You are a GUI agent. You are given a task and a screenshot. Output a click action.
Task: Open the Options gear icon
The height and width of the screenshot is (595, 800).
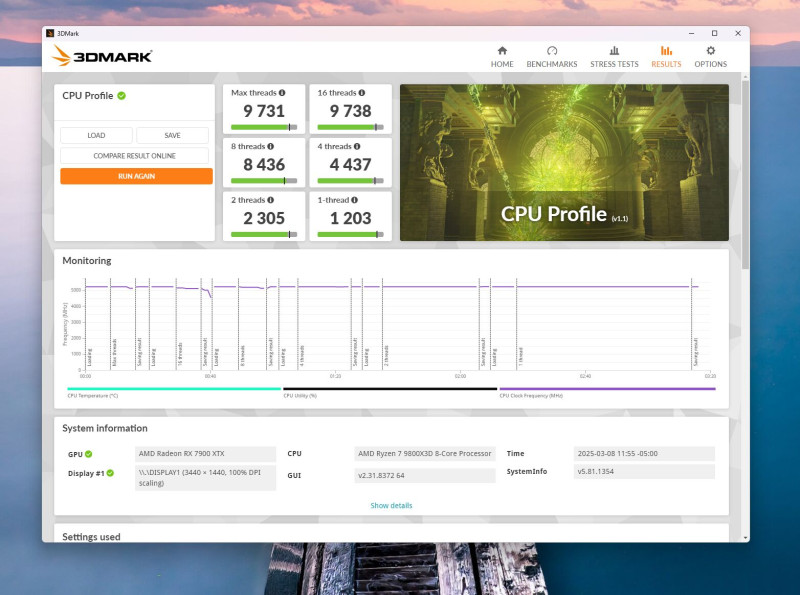(710, 51)
